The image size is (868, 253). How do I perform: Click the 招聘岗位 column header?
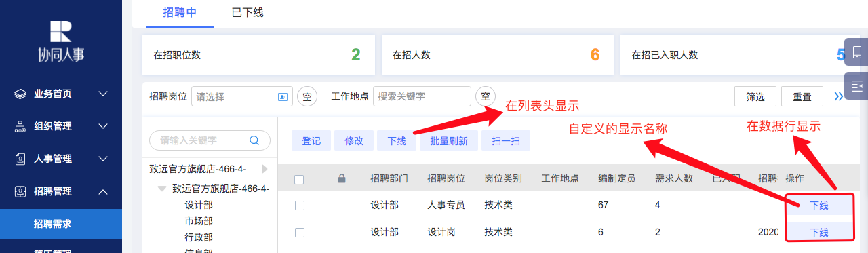pos(446,178)
